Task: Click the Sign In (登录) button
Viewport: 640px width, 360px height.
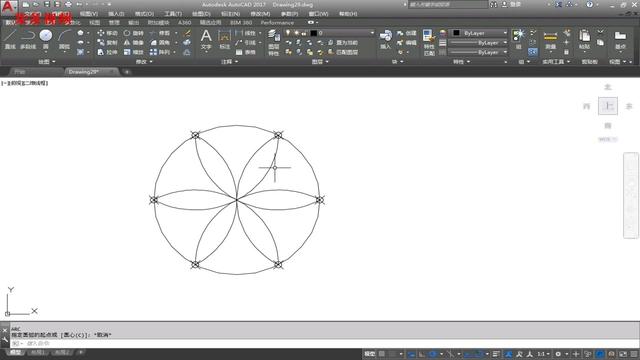Action: (x=512, y=4)
